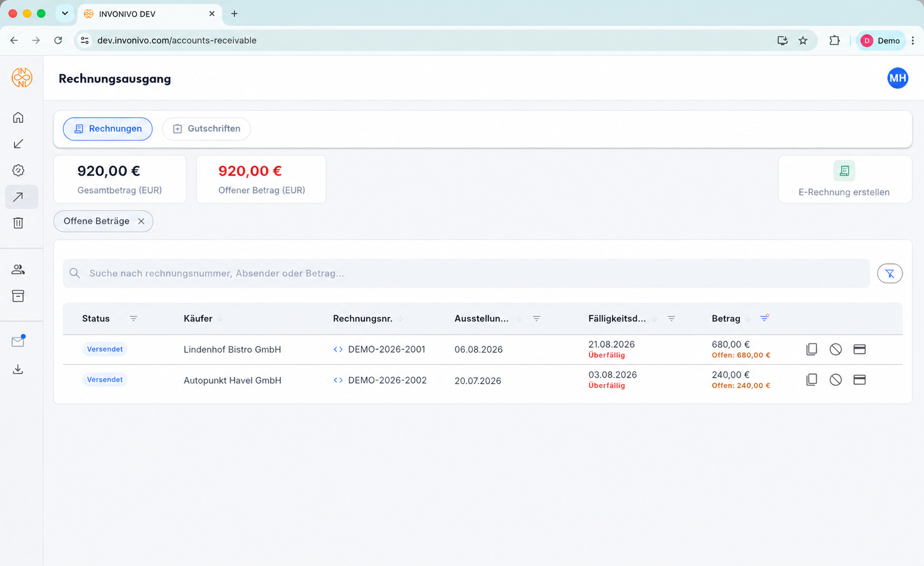The image size is (924, 566).
Task: Open the Ausstellungsdatum column filter
Action: [536, 319]
